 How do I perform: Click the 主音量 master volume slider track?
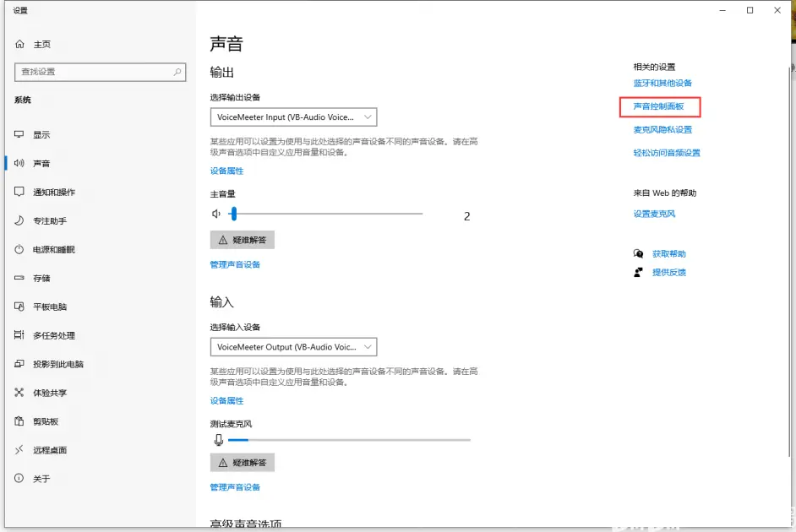(325, 214)
